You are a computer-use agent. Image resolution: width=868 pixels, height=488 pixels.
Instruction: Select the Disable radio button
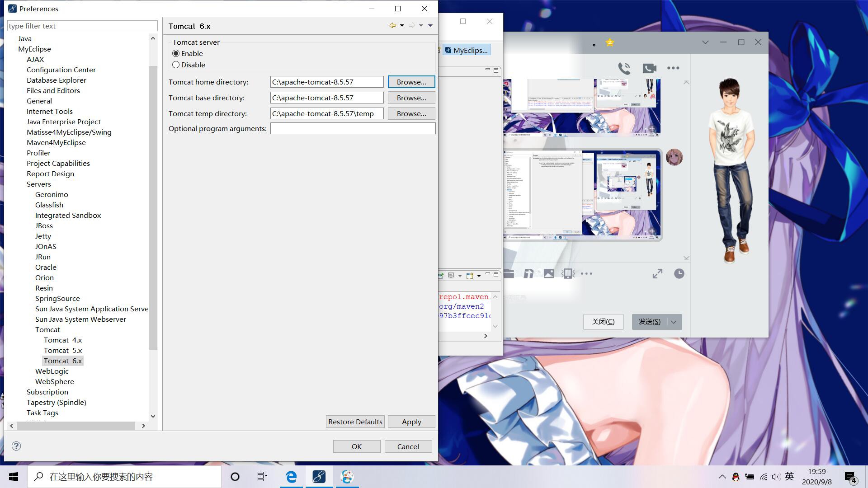176,65
